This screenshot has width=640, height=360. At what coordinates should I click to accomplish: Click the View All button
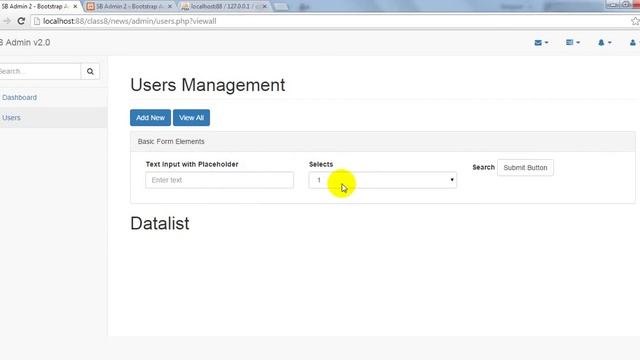[191, 118]
